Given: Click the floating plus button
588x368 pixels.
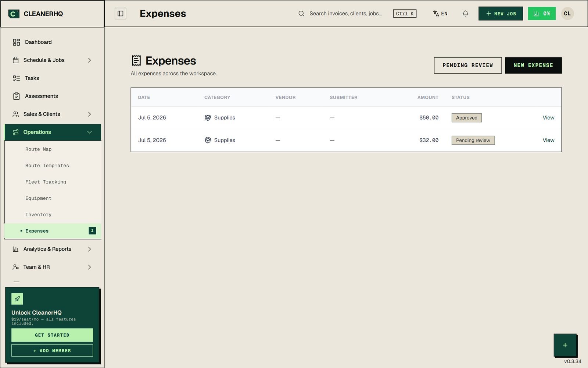Looking at the screenshot, I should pyautogui.click(x=565, y=345).
